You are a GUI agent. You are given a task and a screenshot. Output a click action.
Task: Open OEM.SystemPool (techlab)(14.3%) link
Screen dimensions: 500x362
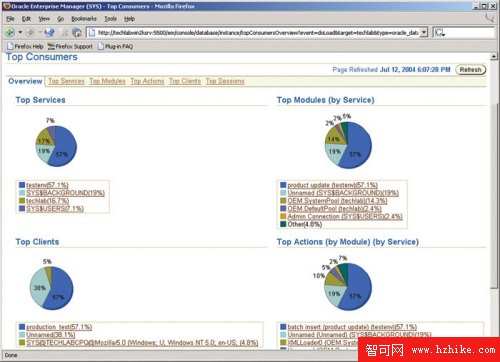point(337,201)
